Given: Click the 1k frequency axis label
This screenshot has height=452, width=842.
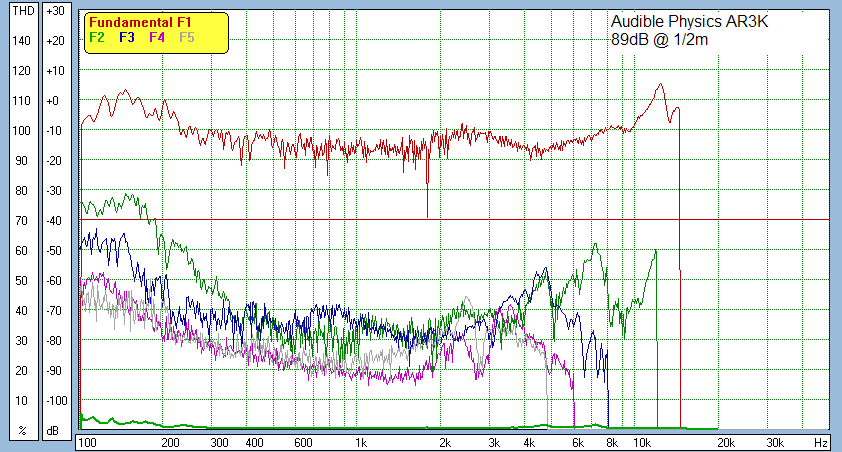Looking at the screenshot, I should 361,443.
